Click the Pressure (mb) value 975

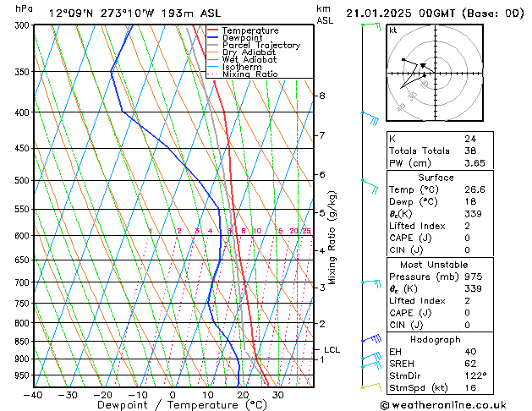(473, 277)
